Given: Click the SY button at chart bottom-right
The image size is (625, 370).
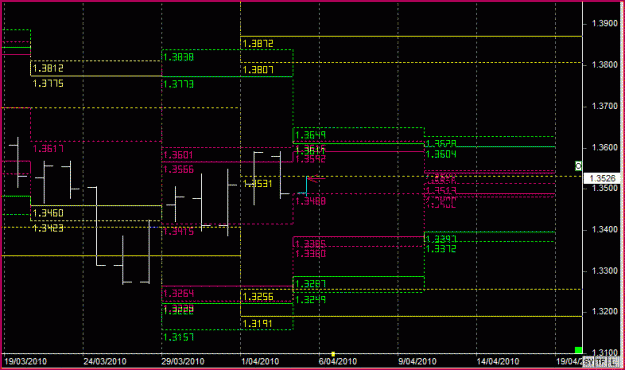Looking at the screenshot, I should pos(588,362).
